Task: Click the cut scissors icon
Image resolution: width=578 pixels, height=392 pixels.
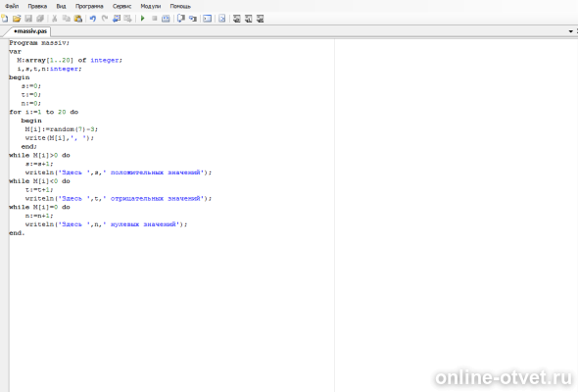Action: tap(55, 19)
